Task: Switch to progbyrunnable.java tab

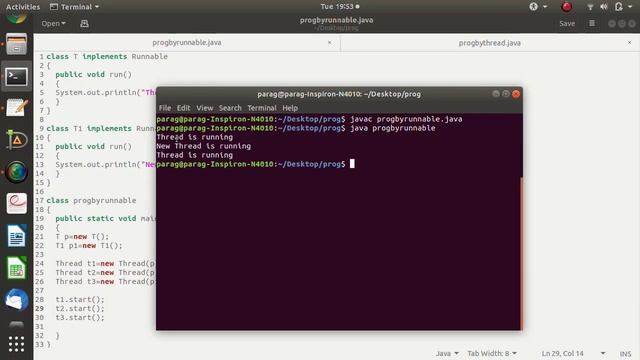Action: 187,42
